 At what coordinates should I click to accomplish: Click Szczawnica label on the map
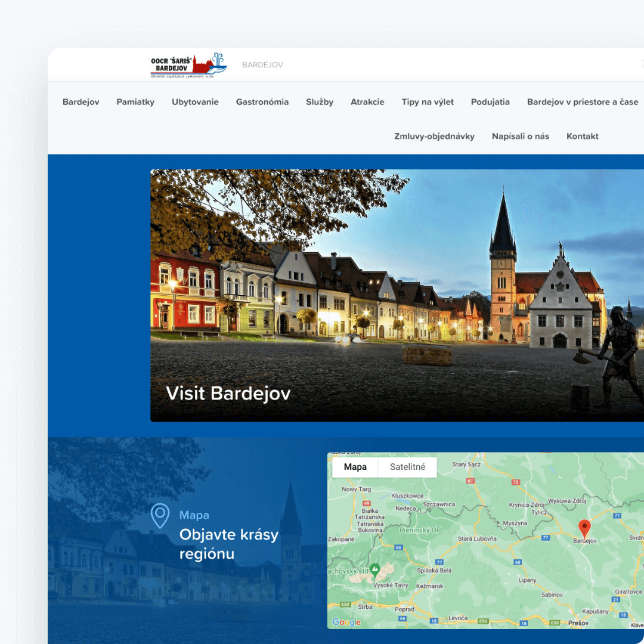click(439, 504)
